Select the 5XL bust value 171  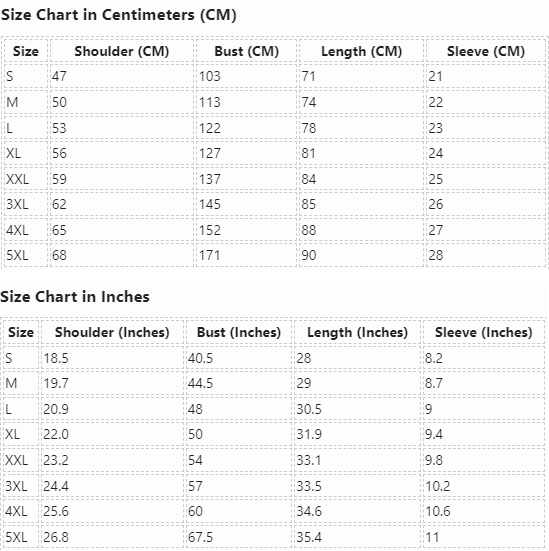(246, 255)
